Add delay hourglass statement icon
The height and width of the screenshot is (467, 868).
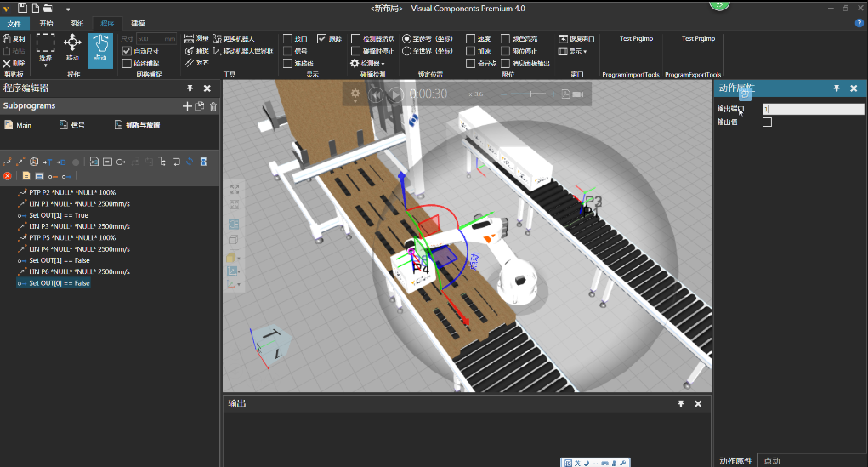pyautogui.click(x=203, y=162)
